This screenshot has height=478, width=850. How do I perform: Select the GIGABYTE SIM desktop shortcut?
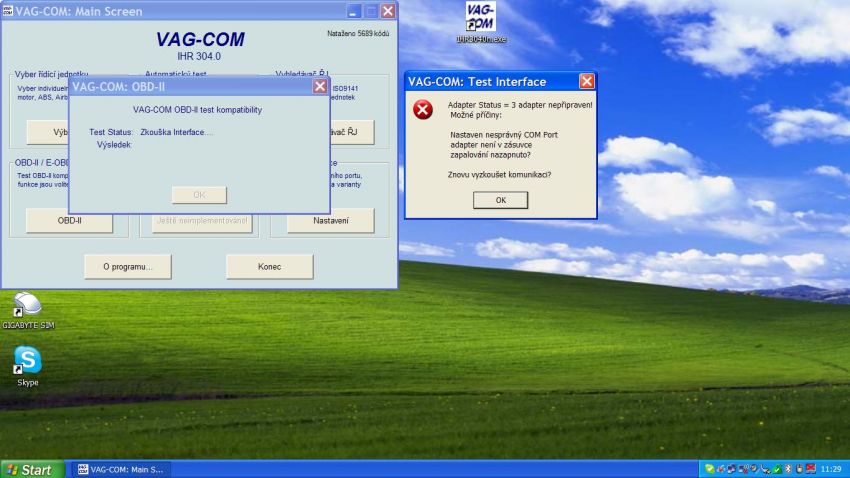[28, 311]
